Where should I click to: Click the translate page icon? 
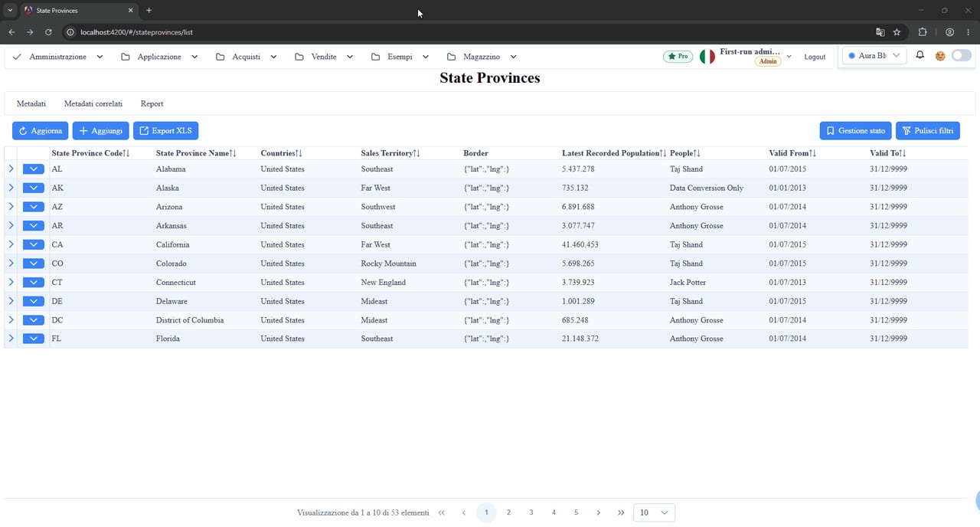tap(880, 32)
